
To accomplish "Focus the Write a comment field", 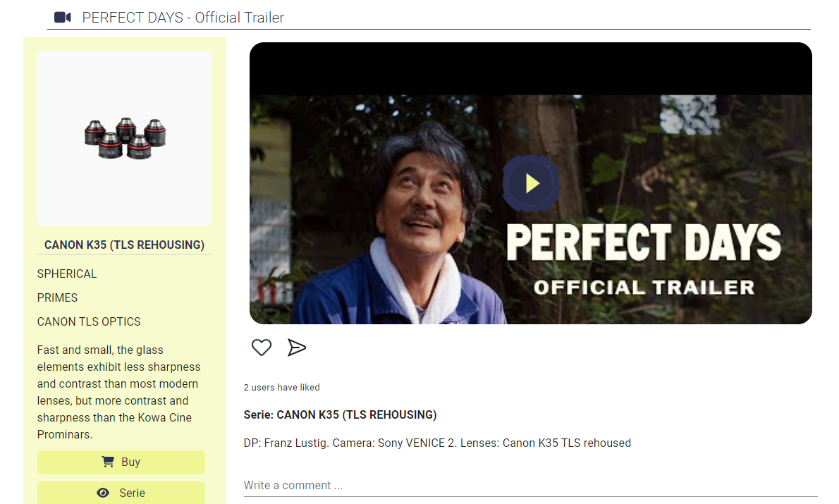I will coord(530,485).
